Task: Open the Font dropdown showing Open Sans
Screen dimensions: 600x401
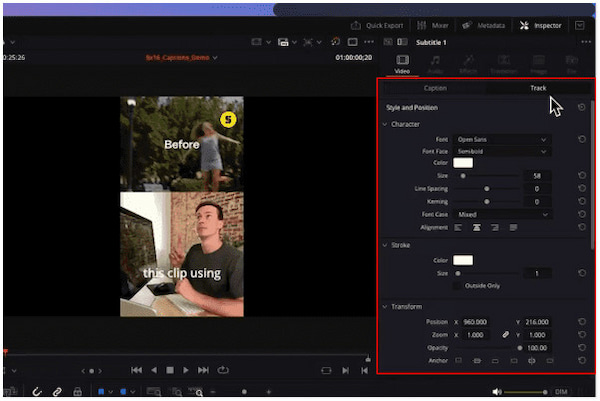Action: 502,138
